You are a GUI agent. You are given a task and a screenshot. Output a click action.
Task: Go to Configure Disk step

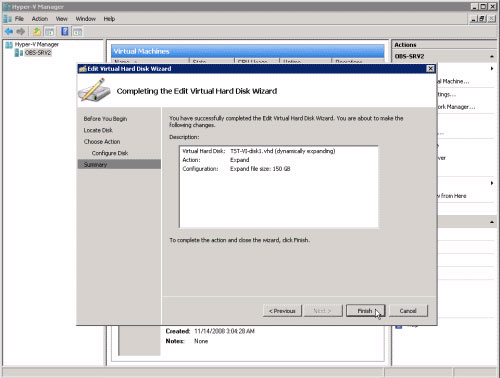point(110,153)
